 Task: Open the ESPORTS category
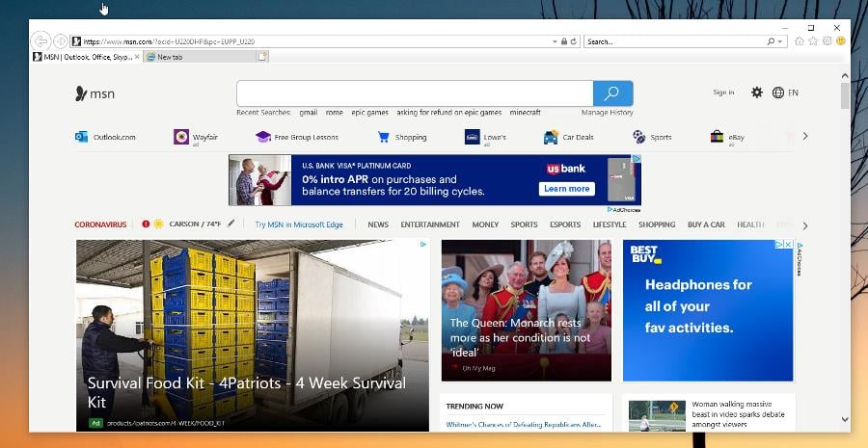pos(565,224)
